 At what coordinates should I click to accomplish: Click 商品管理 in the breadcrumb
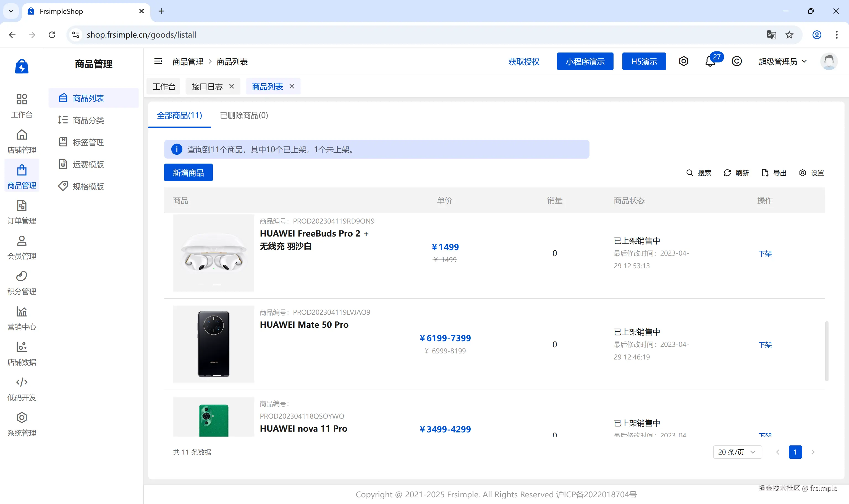(x=188, y=61)
